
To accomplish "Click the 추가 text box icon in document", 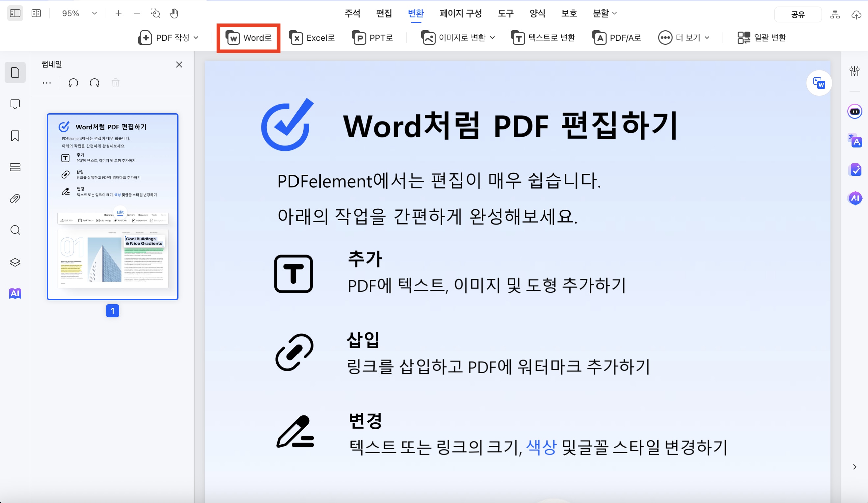I will (x=293, y=274).
